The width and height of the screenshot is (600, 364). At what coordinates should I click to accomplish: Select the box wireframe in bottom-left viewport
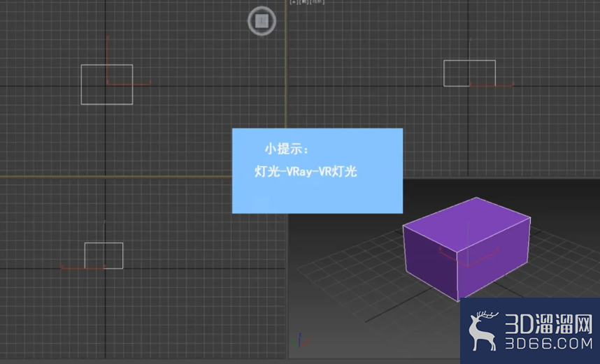click(103, 256)
